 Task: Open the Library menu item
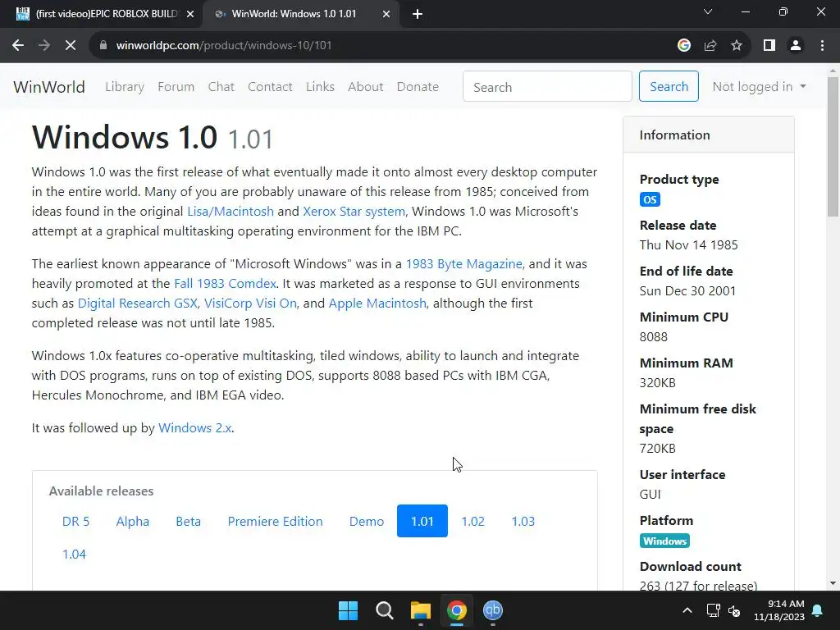[125, 87]
